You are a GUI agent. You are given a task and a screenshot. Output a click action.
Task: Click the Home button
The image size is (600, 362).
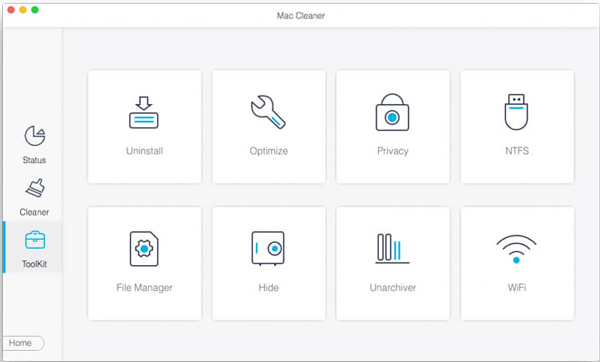(23, 343)
